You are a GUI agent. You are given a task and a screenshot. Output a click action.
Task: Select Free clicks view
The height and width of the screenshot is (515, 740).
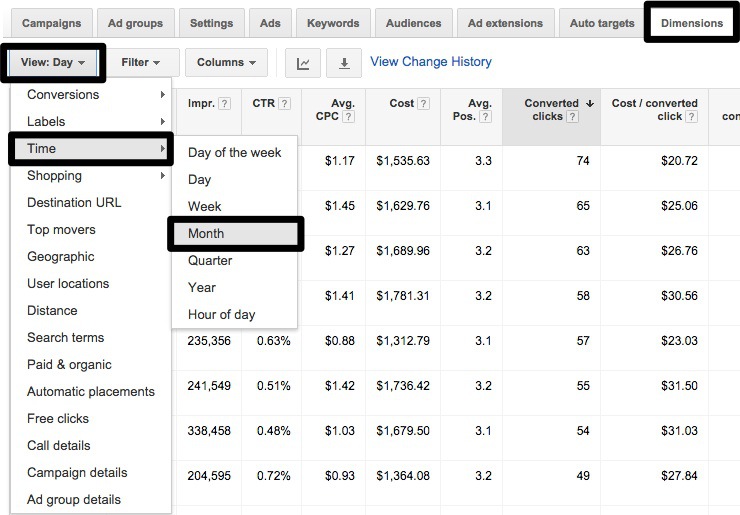(x=91, y=418)
